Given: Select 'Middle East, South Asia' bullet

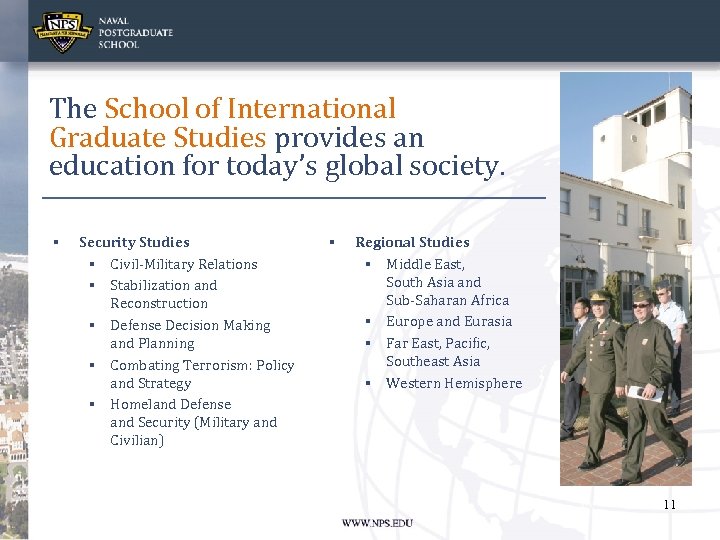Looking at the screenshot, I should (x=447, y=282).
